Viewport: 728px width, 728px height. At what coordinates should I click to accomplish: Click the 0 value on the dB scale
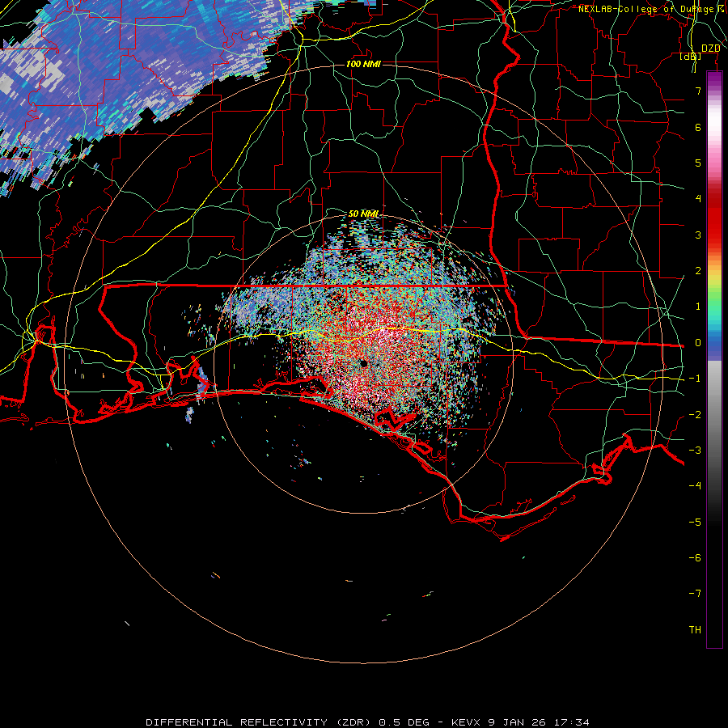[x=698, y=343]
